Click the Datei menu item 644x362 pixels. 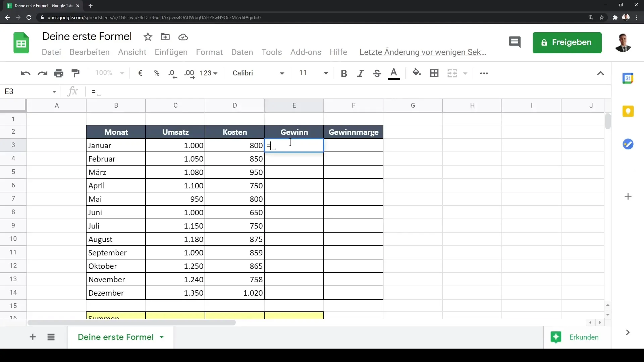pyautogui.click(x=51, y=52)
